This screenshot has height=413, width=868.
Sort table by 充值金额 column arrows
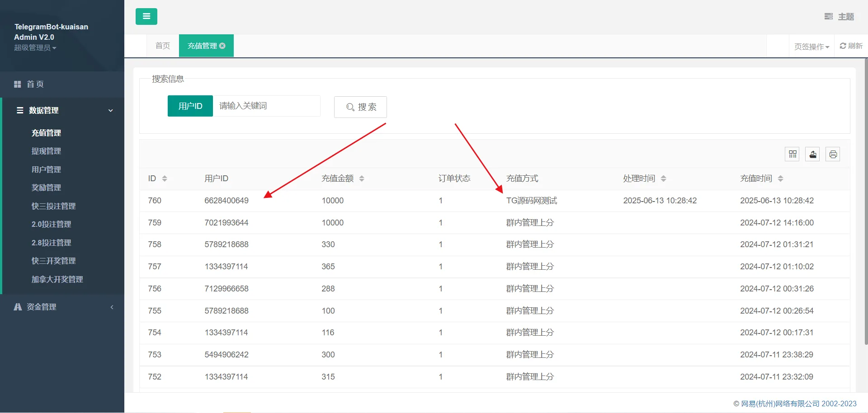tap(362, 178)
